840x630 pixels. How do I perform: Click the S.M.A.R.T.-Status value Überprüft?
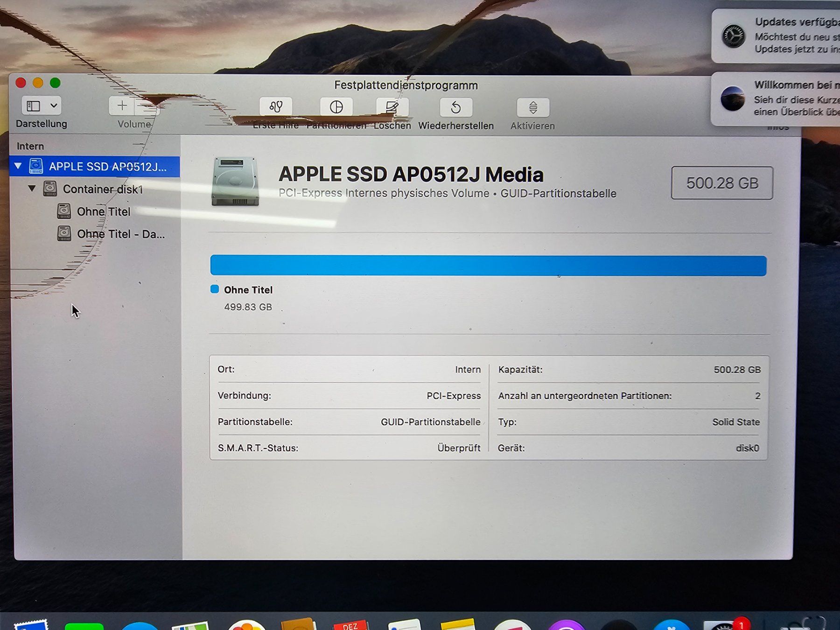point(459,448)
